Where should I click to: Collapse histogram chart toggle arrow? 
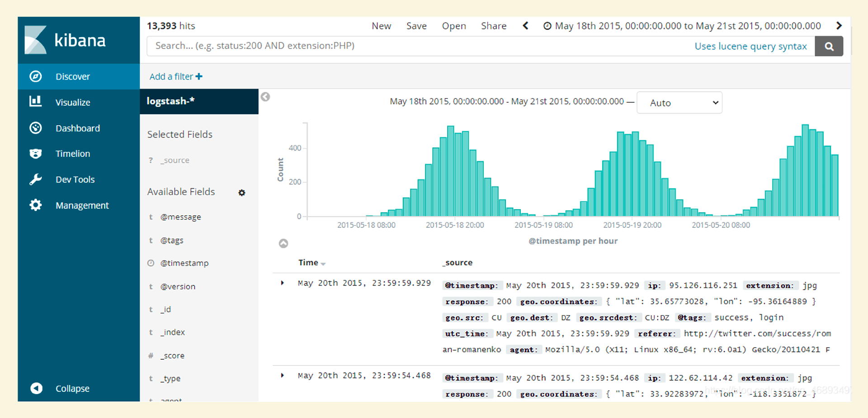click(283, 244)
